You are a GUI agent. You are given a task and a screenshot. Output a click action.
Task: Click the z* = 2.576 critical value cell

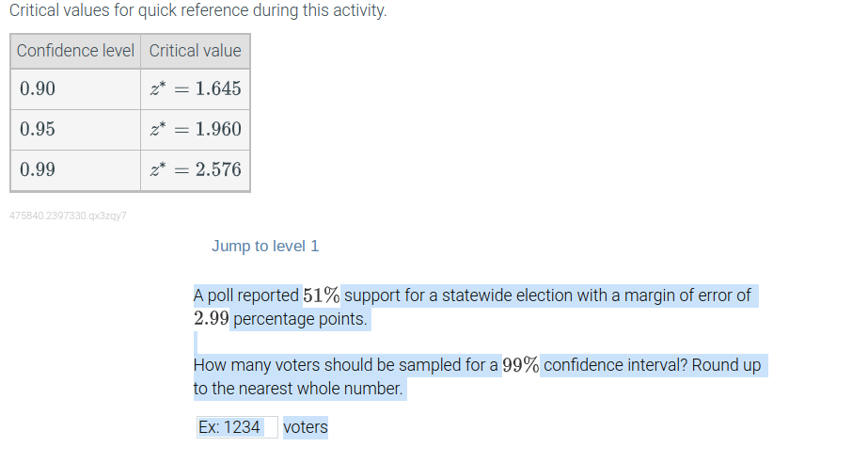point(195,169)
